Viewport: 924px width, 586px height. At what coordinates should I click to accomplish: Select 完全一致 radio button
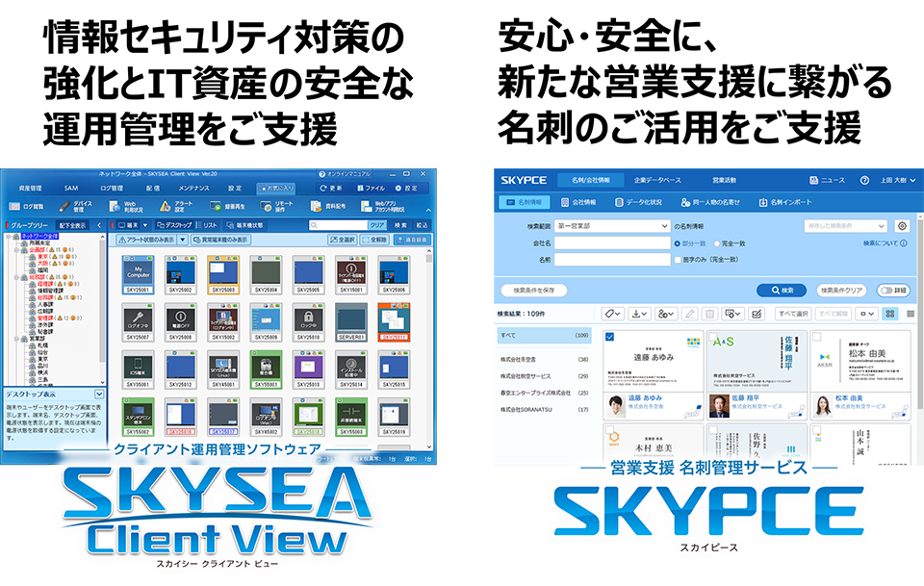pyautogui.click(x=717, y=243)
